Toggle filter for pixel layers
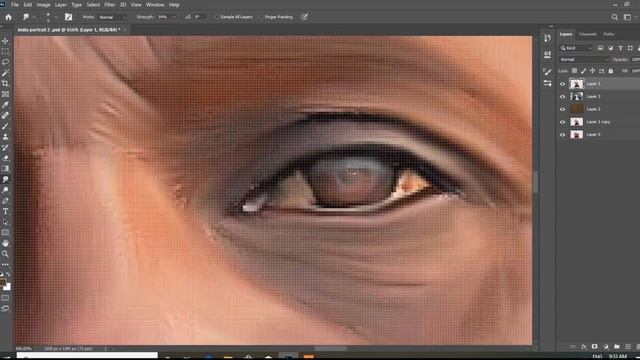Viewport: 640px width, 360px height. click(x=600, y=48)
